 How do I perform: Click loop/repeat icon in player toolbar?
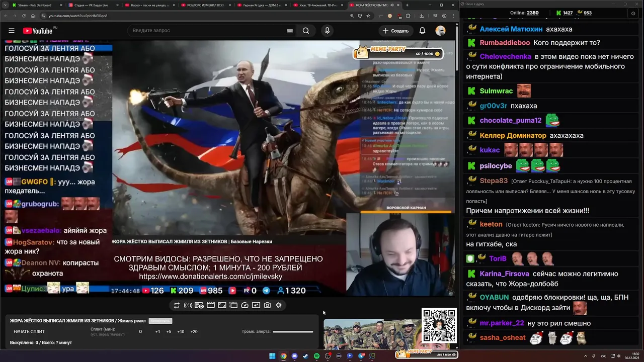pyautogui.click(x=177, y=305)
